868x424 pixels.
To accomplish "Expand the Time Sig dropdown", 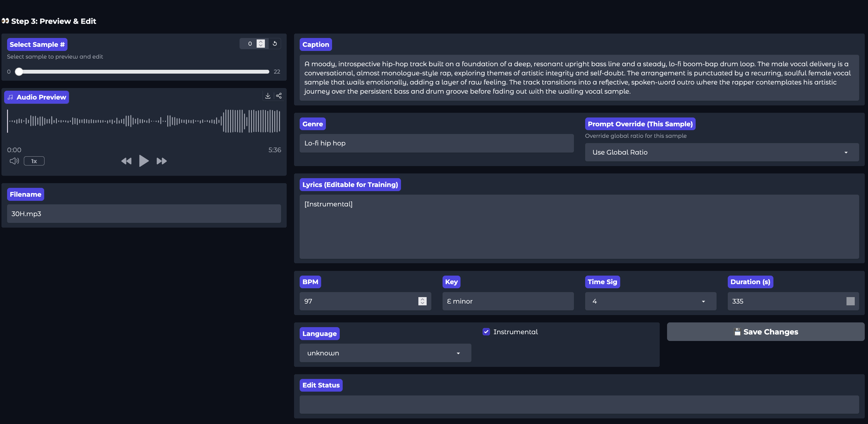I will click(x=650, y=301).
